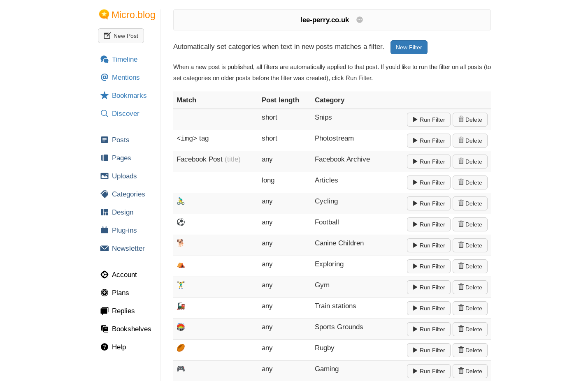Go to Mentions via the @ icon
Viewport: 588px width, 381px height.
[105, 77]
